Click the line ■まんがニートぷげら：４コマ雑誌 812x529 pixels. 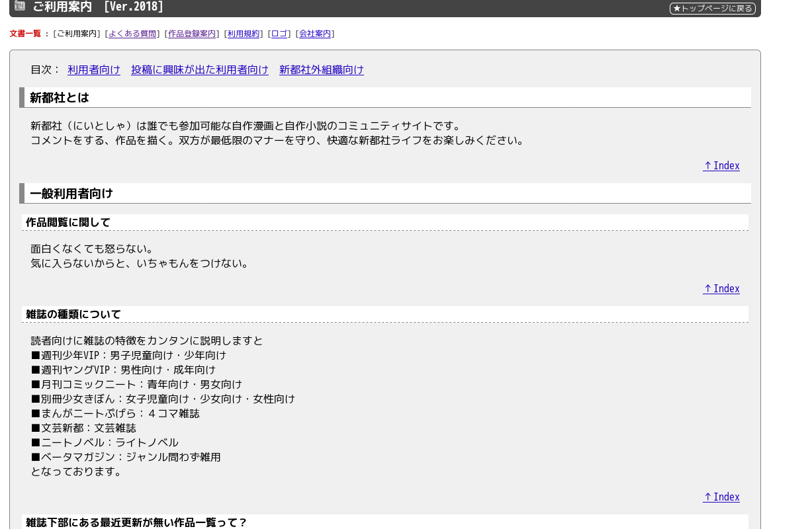coord(115,414)
